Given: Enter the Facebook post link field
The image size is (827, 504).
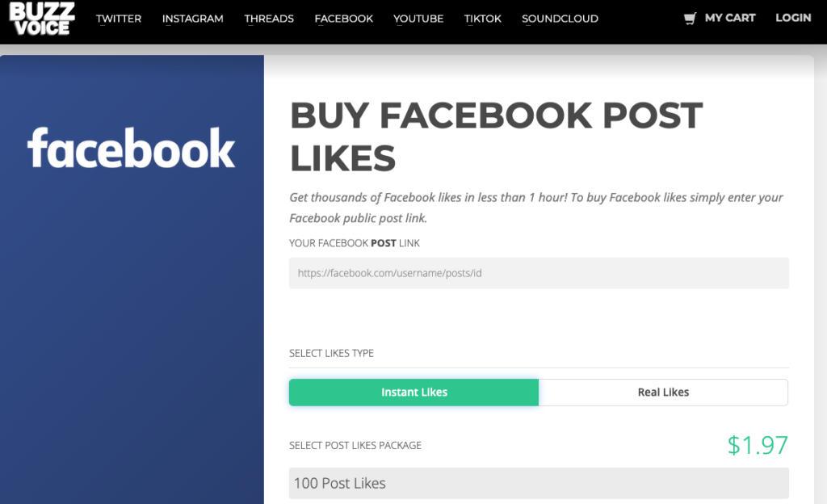Looking at the screenshot, I should (x=539, y=273).
